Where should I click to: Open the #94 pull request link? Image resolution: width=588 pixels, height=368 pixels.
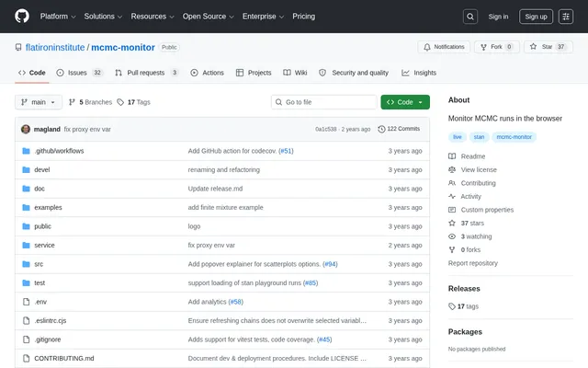pos(330,264)
